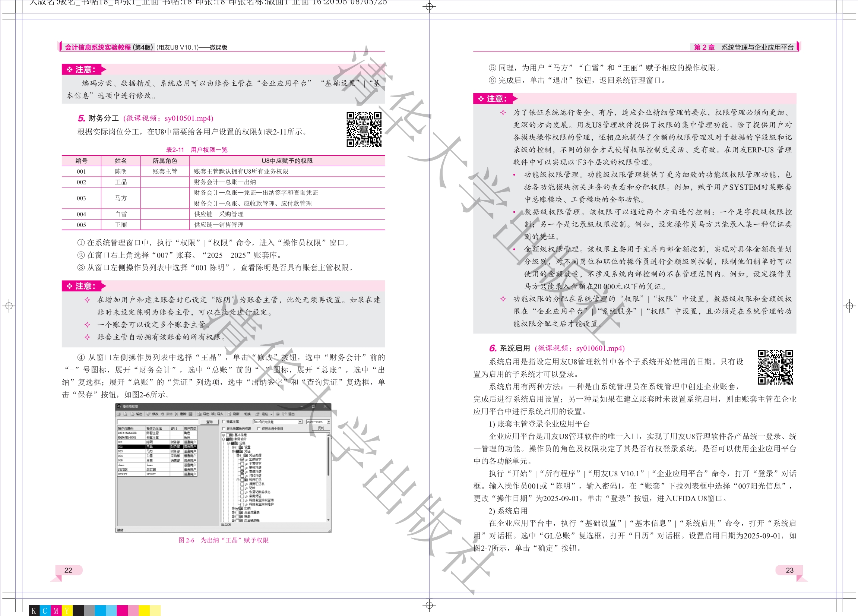Open the 2025—2025 year dropdown
This screenshot has width=858, height=616.
(329, 422)
